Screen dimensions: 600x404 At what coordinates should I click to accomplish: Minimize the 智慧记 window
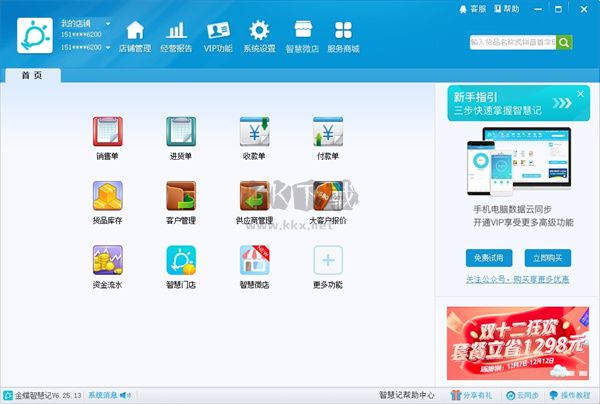pyautogui.click(x=538, y=9)
